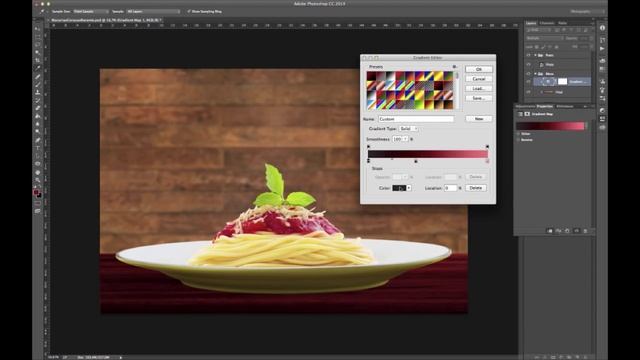The width and height of the screenshot is (640, 360).
Task: Collapse the topmost layer group triangle
Action: click(535, 55)
